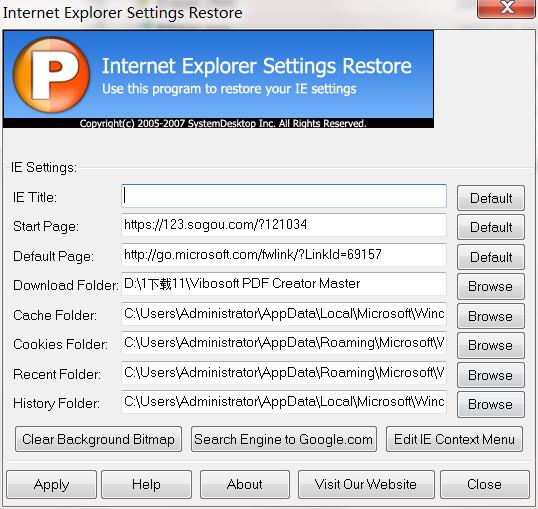Click Clear Background Bitmap button
Screen dimensions: 538x509
(98, 439)
